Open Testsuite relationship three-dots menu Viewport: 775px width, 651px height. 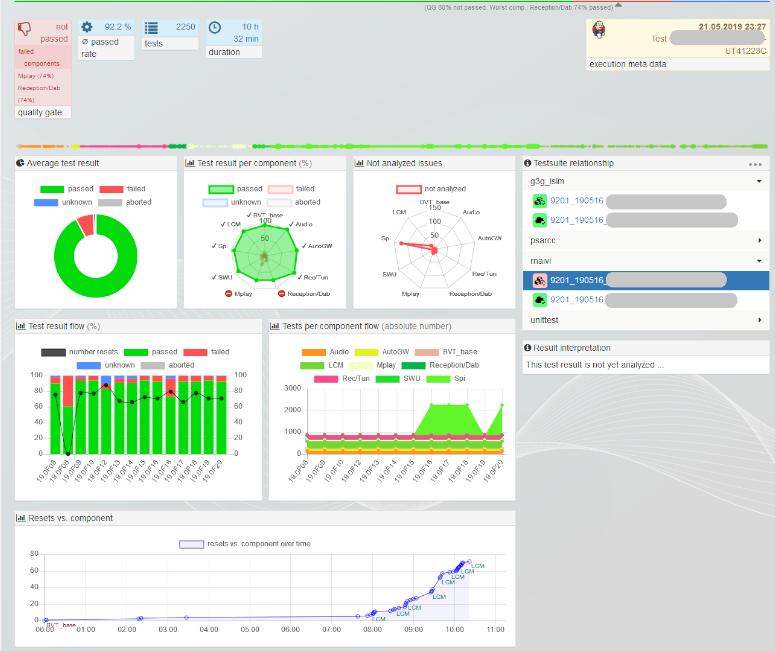click(755, 163)
